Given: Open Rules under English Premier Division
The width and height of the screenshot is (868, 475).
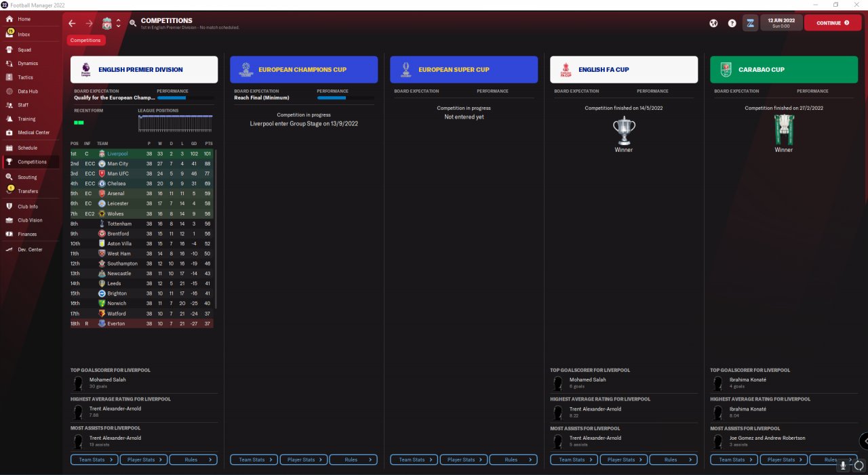Looking at the screenshot, I should [193, 459].
